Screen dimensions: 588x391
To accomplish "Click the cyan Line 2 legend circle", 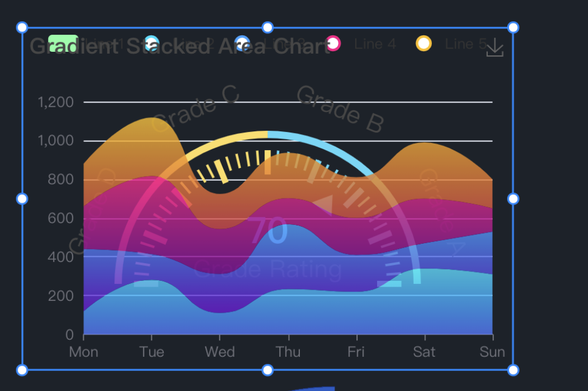I will click(152, 44).
